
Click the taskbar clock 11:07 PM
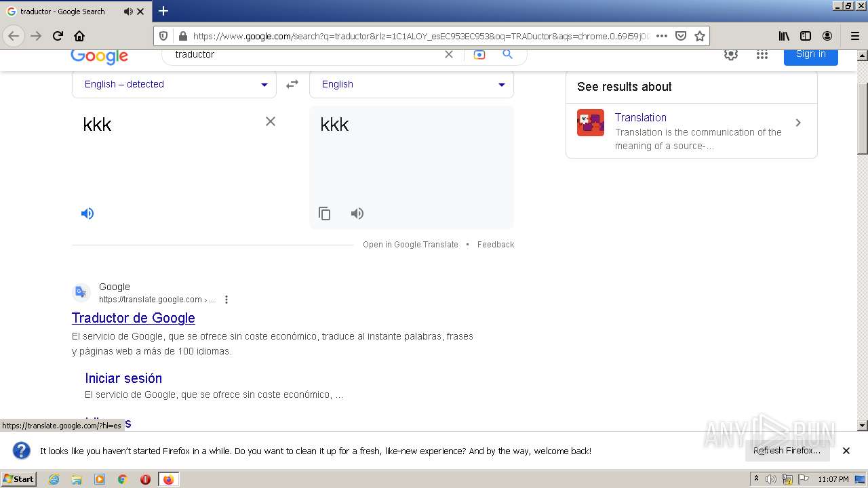(833, 479)
